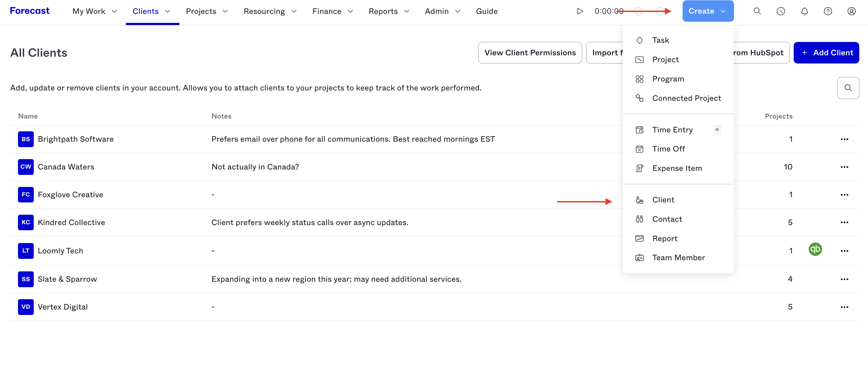Image resolution: width=868 pixels, height=370 pixels.
Task: Click the Expense Item receipt icon
Action: [x=639, y=168]
